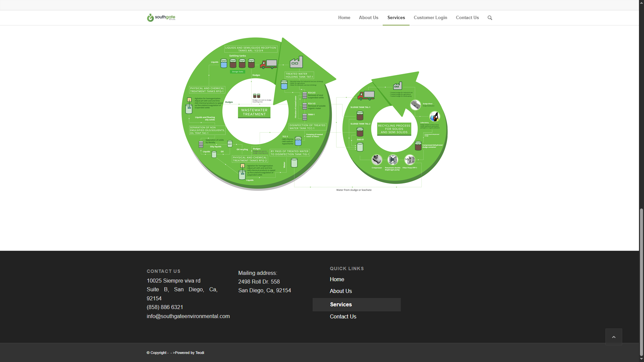This screenshot has width=644, height=362.
Task: Click the Filter Press FPP-1 icon
Action: pos(410,160)
